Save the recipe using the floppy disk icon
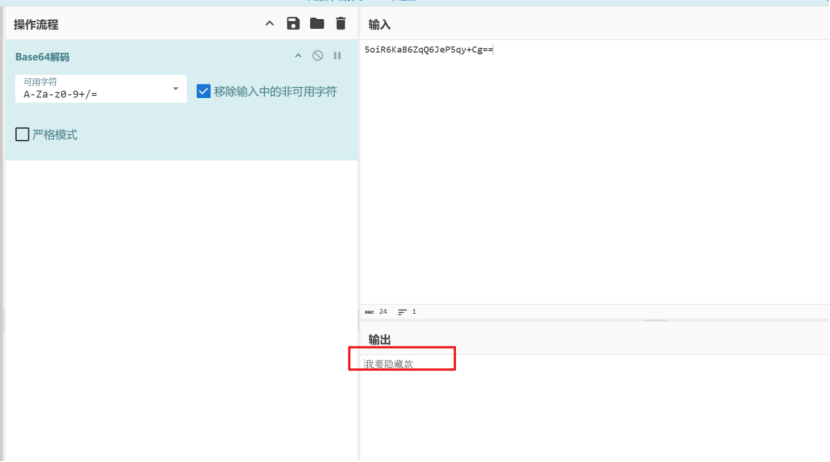This screenshot has width=830, height=462. click(x=293, y=24)
